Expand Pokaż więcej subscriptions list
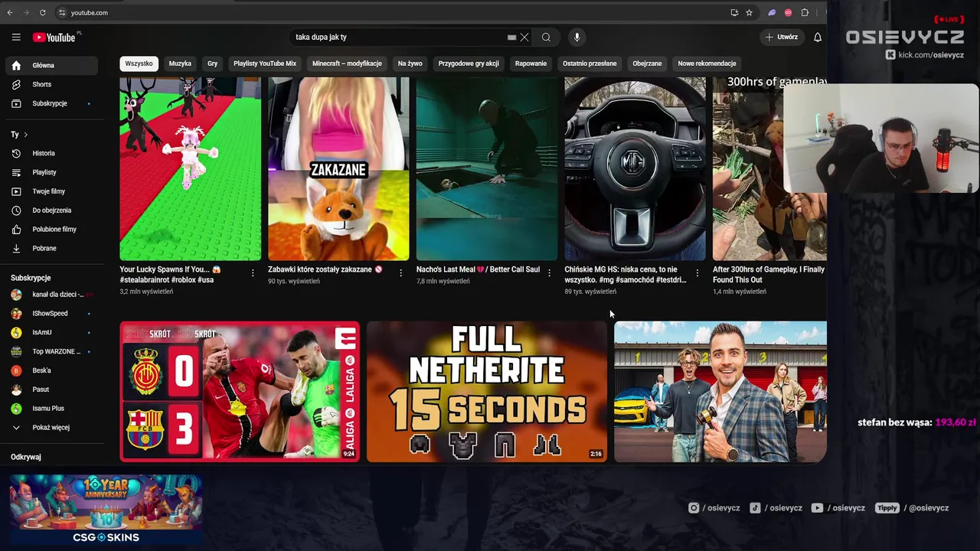This screenshot has height=551, width=980. (x=52, y=427)
